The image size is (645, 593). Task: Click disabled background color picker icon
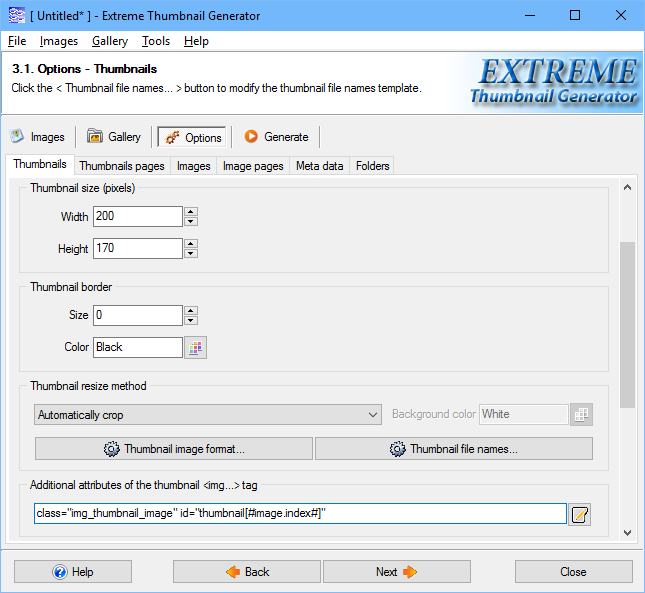pos(581,415)
